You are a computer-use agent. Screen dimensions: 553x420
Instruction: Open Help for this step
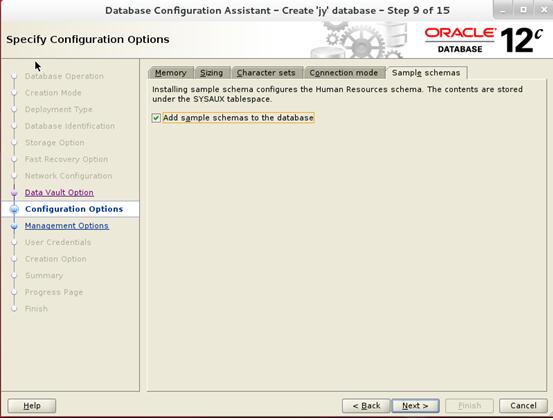tap(32, 406)
